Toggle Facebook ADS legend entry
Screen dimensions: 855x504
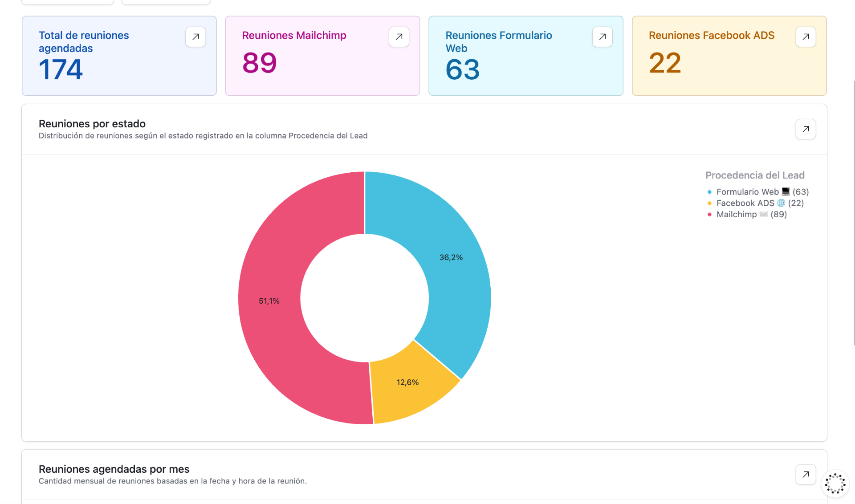click(x=756, y=203)
